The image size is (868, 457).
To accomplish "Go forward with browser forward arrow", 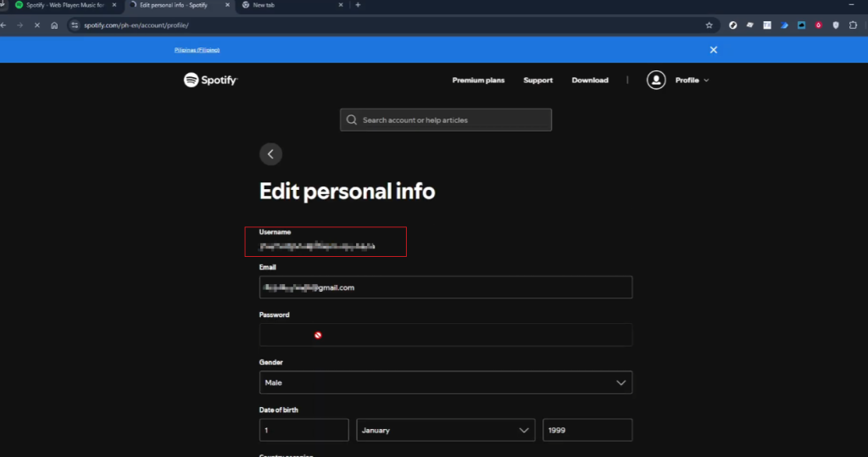I will pyautogui.click(x=20, y=25).
